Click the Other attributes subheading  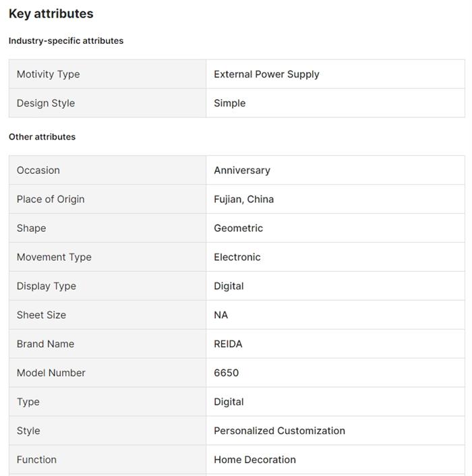click(42, 137)
